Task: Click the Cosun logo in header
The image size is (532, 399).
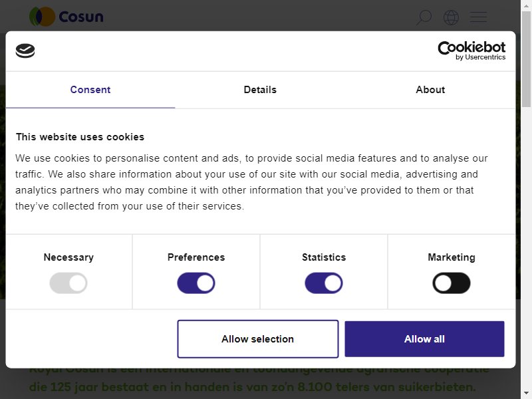Action: click(66, 17)
